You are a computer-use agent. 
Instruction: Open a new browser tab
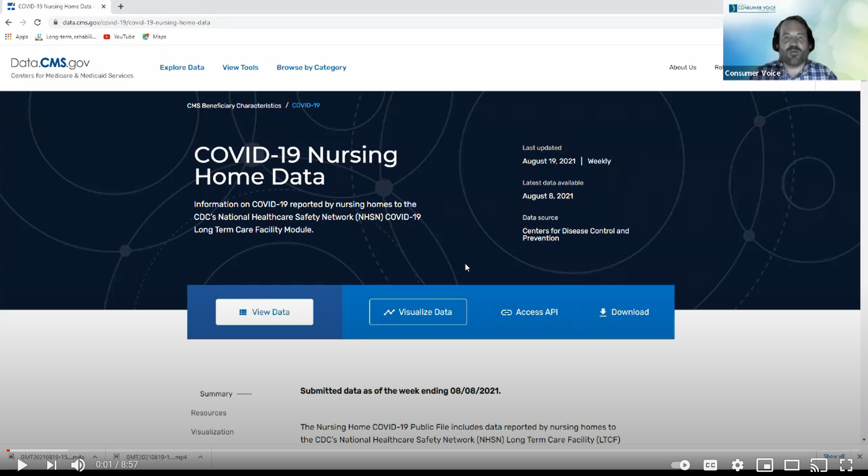point(120,6)
